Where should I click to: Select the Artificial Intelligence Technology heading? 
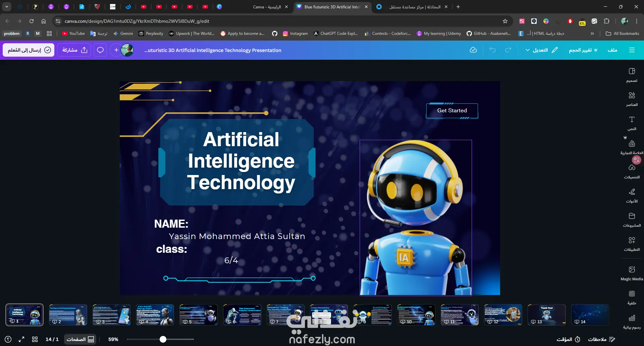[241, 161]
